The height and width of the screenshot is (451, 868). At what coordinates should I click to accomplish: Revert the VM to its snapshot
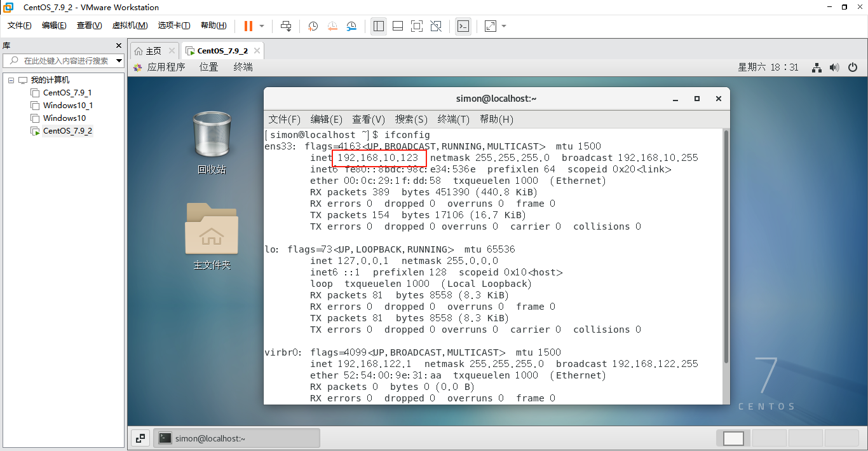(332, 26)
